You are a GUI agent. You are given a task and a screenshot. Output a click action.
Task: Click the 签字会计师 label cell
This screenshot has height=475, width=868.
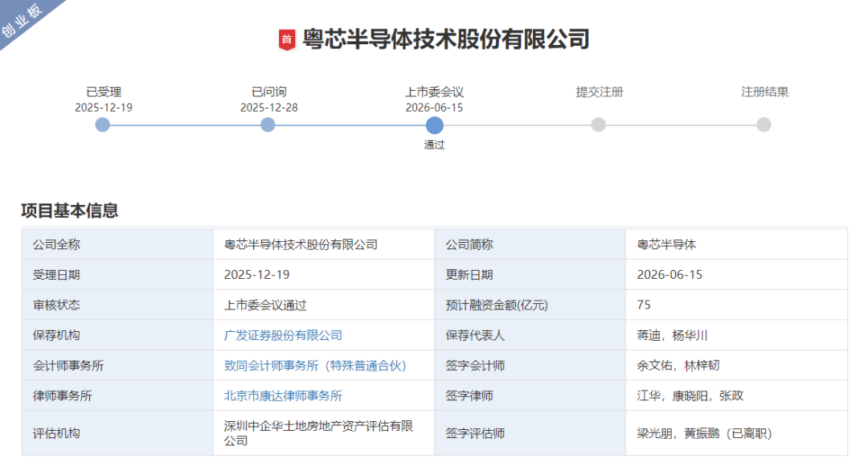pos(530,366)
